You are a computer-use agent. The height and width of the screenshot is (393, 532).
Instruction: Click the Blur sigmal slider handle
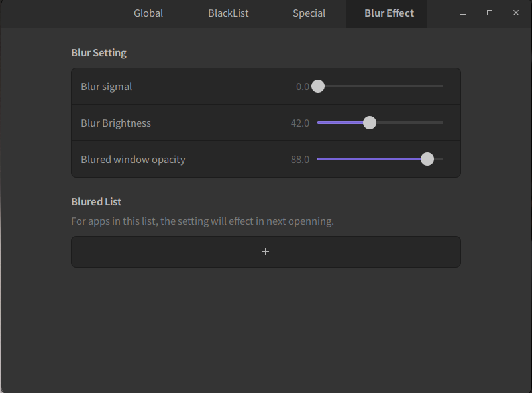pyautogui.click(x=318, y=86)
